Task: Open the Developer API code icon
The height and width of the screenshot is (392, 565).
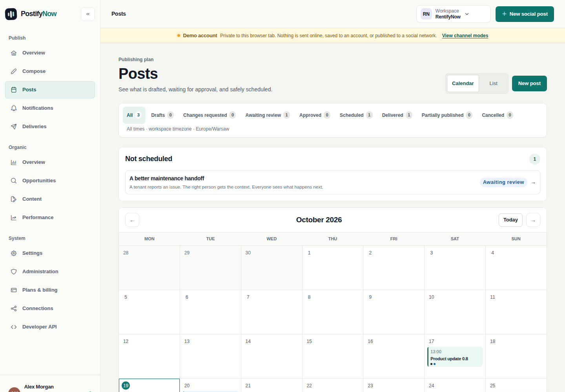Action: point(14,327)
